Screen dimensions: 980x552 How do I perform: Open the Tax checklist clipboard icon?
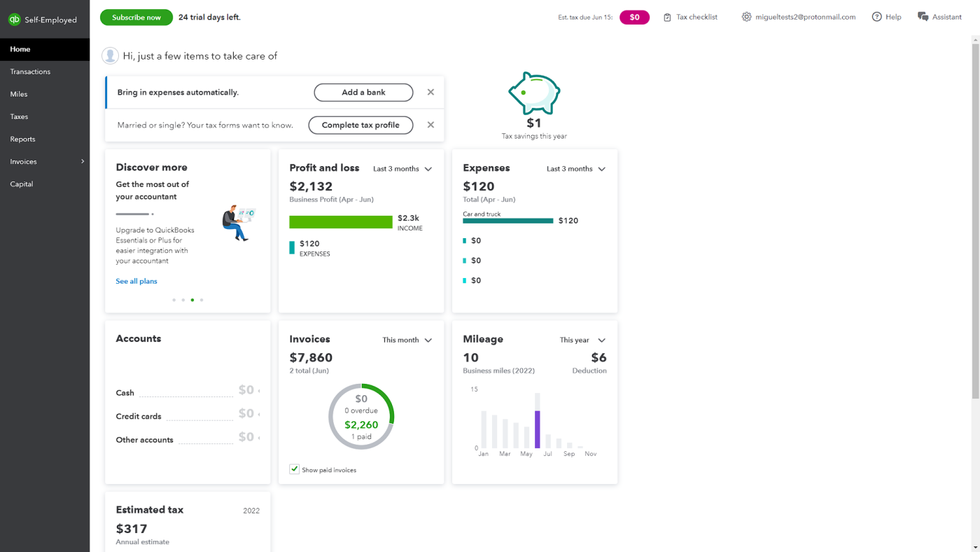tap(667, 17)
